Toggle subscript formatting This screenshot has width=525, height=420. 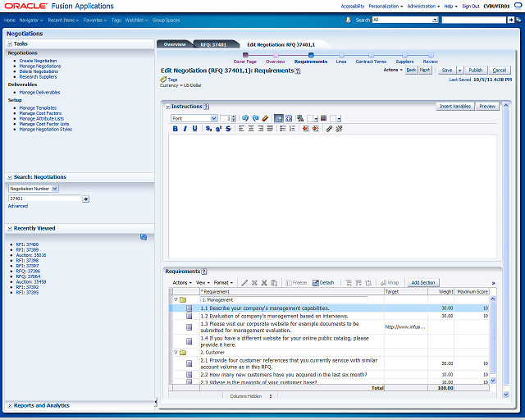208,129
